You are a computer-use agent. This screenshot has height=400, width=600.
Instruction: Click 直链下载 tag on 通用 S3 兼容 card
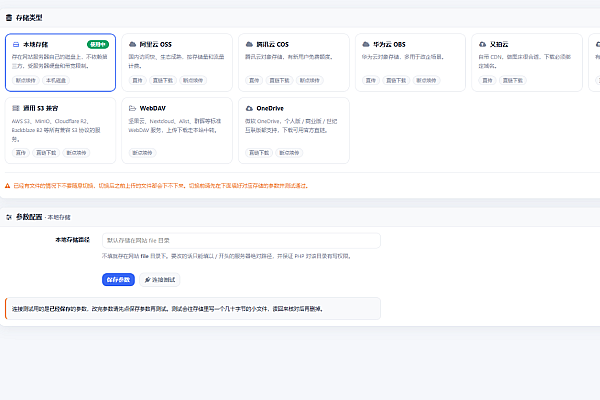pyautogui.click(x=46, y=153)
